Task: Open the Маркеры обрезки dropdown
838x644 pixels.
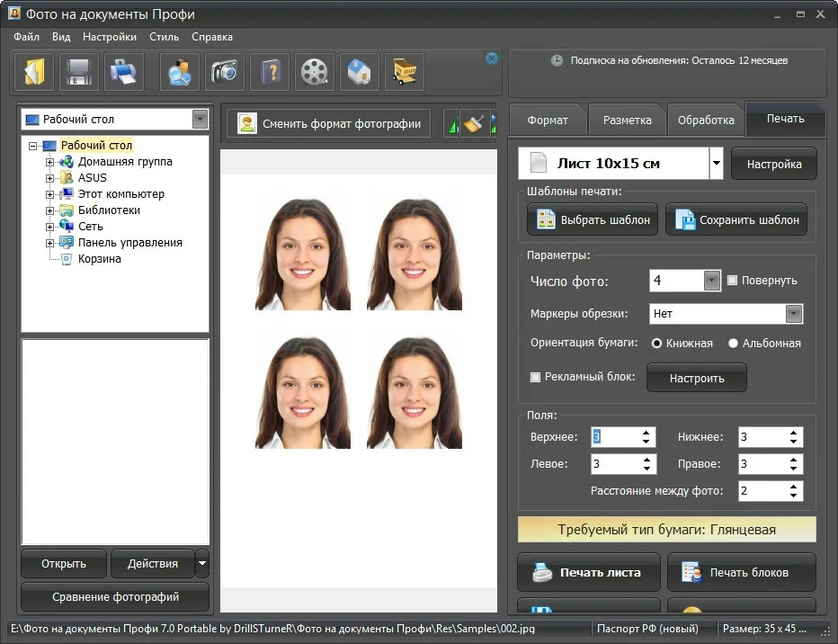Action: click(x=793, y=314)
